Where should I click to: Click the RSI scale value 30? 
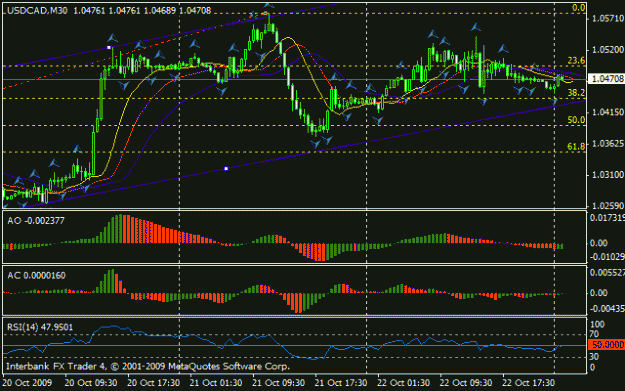[594, 356]
